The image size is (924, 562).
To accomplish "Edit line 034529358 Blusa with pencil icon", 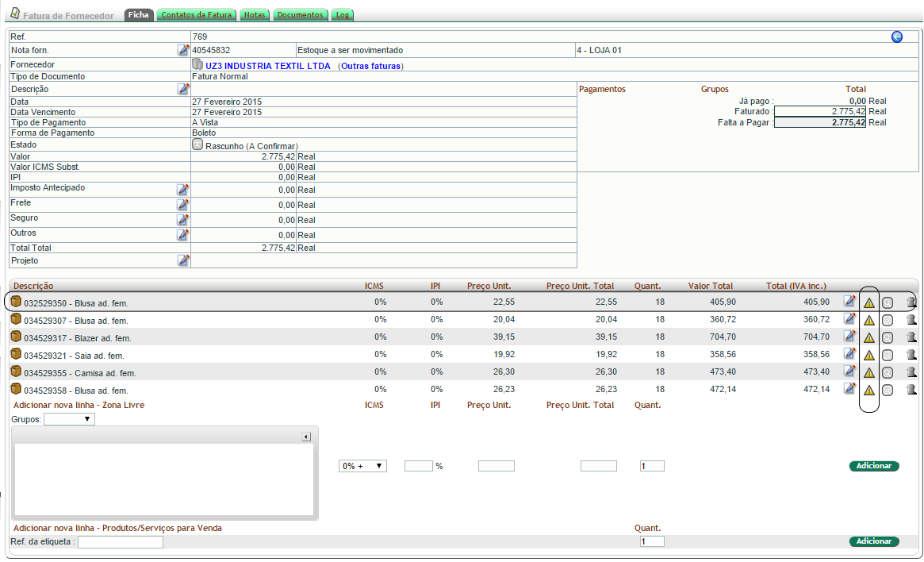I will 849,388.
